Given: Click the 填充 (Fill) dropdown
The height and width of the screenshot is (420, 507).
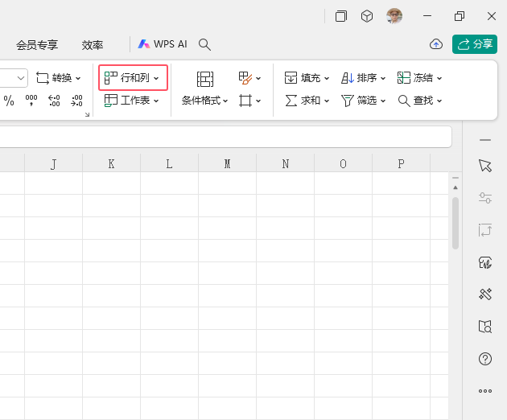Looking at the screenshot, I should (x=307, y=78).
